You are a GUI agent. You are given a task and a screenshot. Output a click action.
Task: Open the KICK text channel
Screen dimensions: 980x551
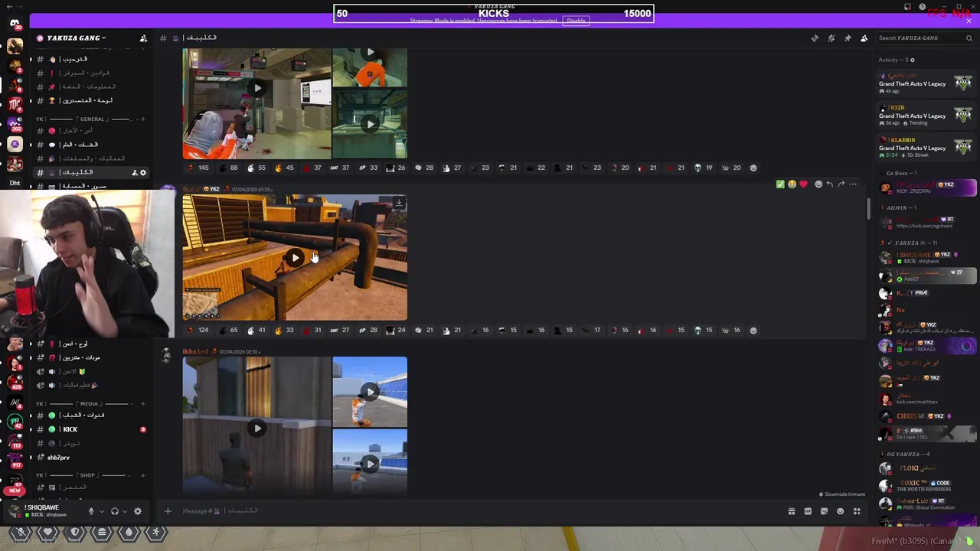90,429
